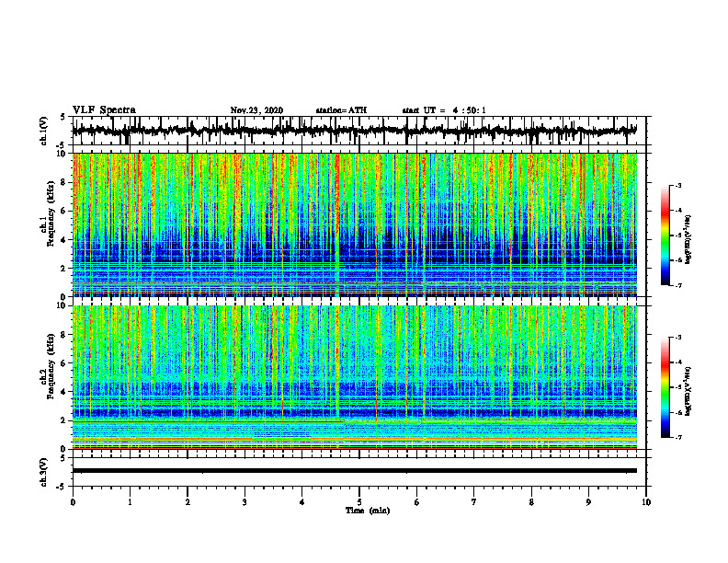Click the 'start UT = 4 :50: 1' text
The image size is (728, 563).
click(444, 110)
